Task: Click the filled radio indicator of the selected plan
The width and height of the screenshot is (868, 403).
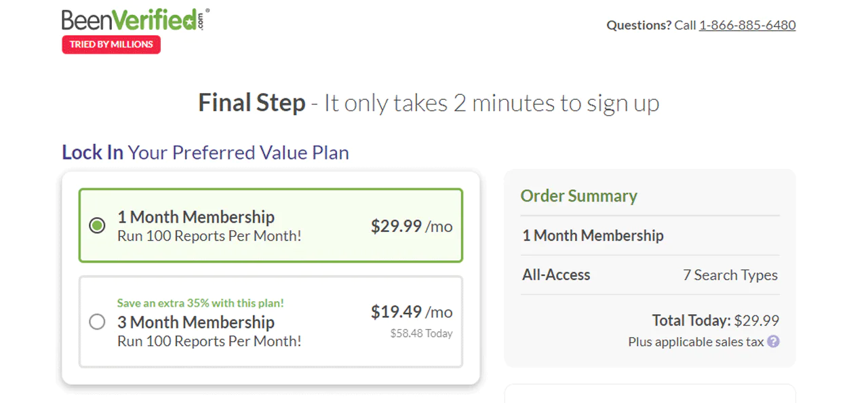Action: tap(97, 225)
